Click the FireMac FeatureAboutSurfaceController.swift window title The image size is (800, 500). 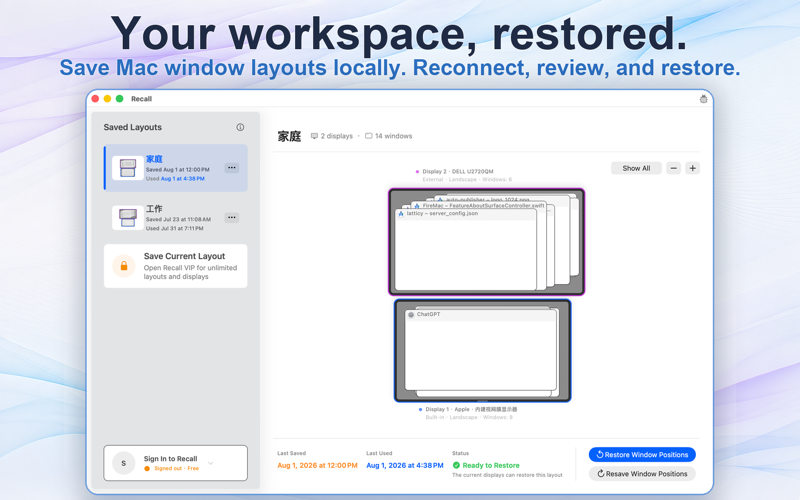483,206
